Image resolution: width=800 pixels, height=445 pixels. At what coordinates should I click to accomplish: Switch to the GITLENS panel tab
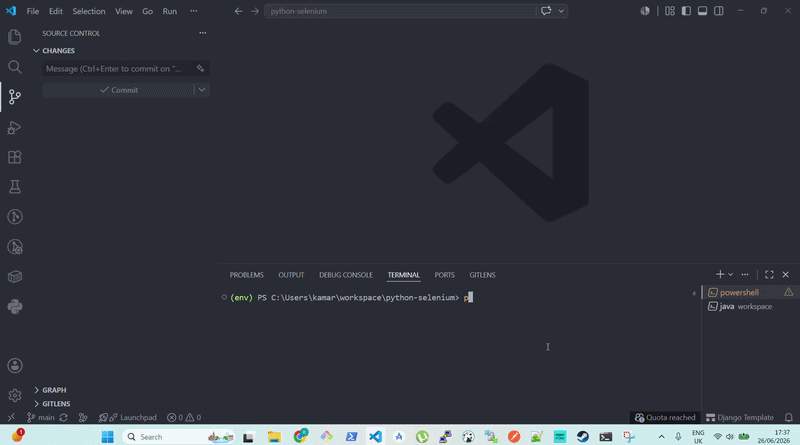point(482,275)
